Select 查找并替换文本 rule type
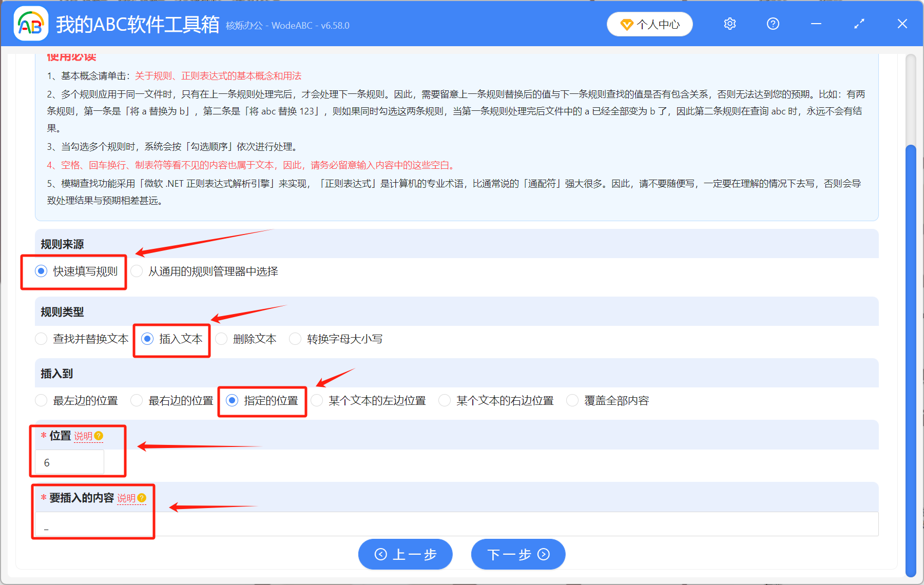924x585 pixels. click(41, 339)
